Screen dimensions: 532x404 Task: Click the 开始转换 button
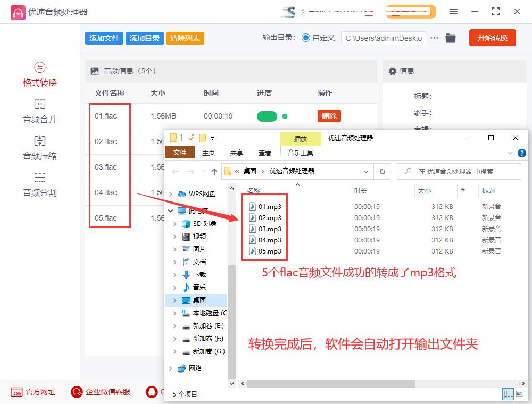(x=492, y=38)
